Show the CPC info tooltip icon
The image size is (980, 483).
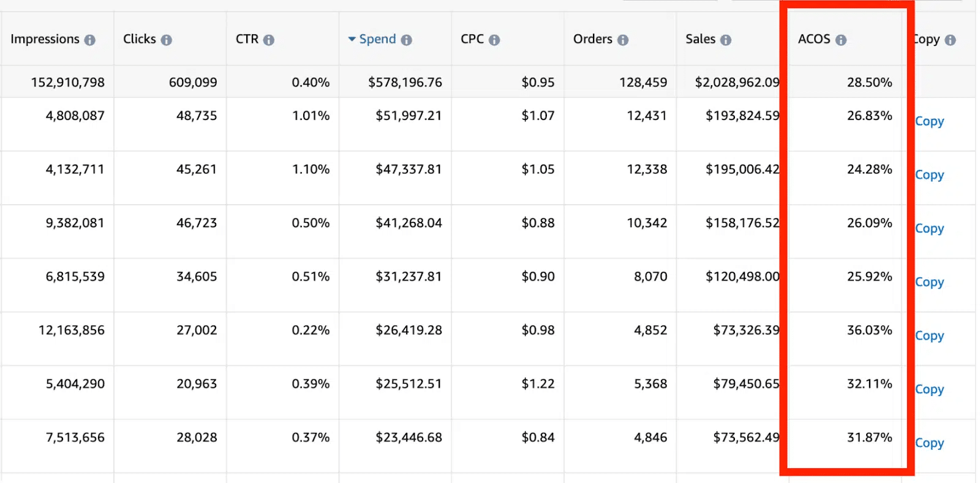click(x=494, y=40)
